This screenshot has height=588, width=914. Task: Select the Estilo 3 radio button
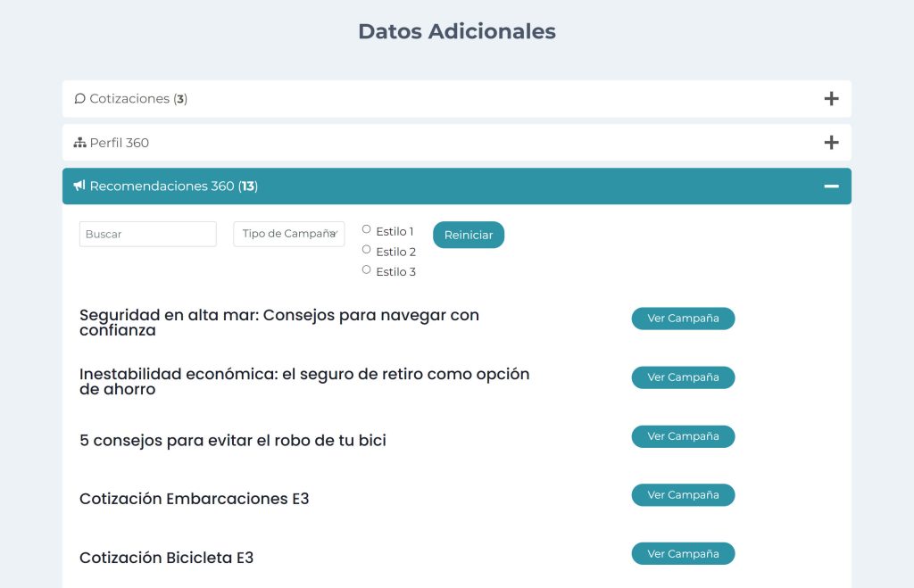pos(367,269)
